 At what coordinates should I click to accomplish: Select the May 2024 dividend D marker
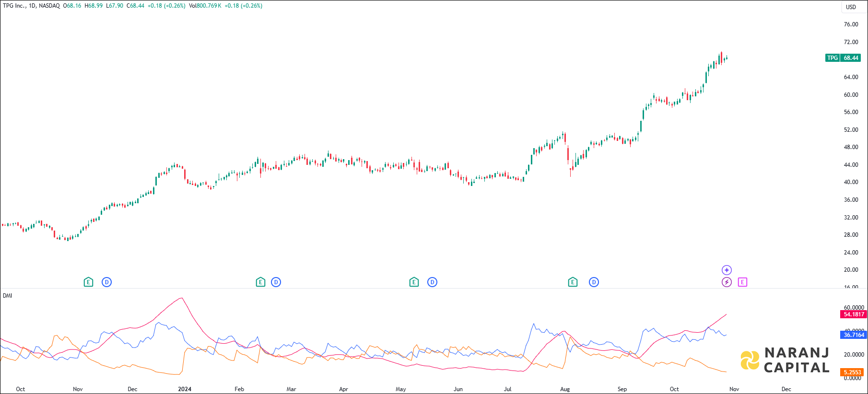432,282
